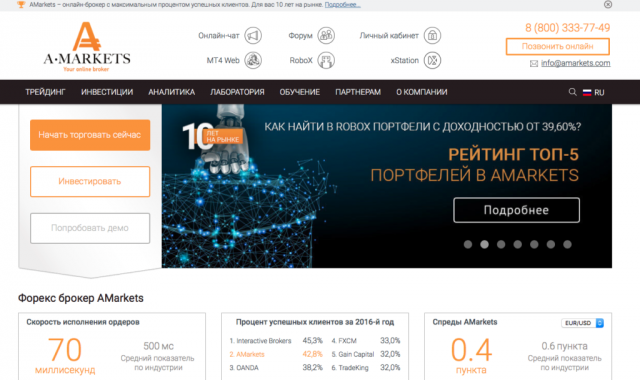
Task: Click the Рейтинг ТОП-5 banner headline
Action: point(513,155)
